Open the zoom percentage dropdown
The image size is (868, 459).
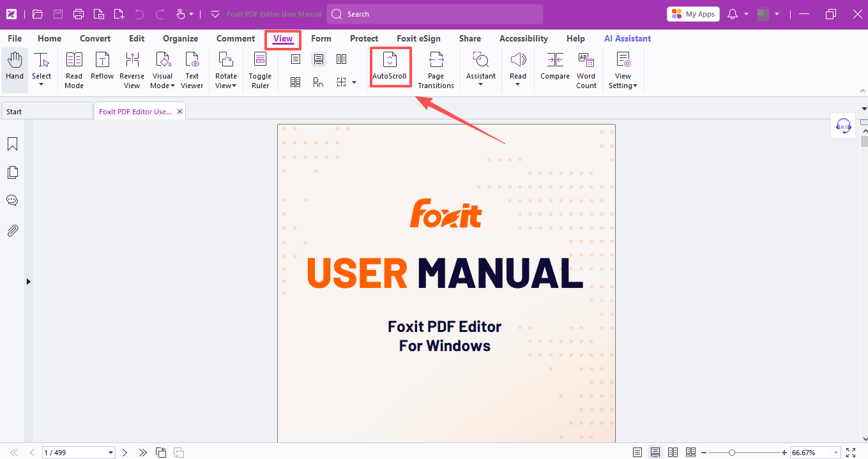pyautogui.click(x=836, y=453)
